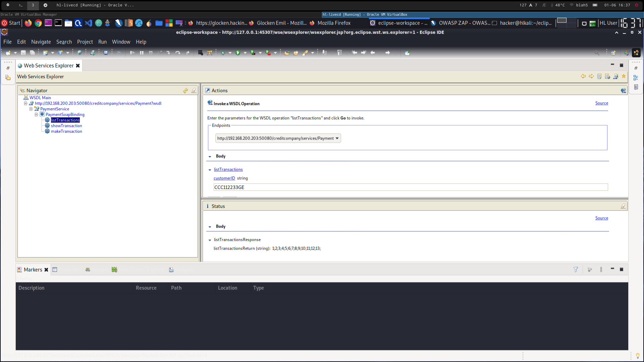
Task: Open the Project menu
Action: pyautogui.click(x=85, y=42)
